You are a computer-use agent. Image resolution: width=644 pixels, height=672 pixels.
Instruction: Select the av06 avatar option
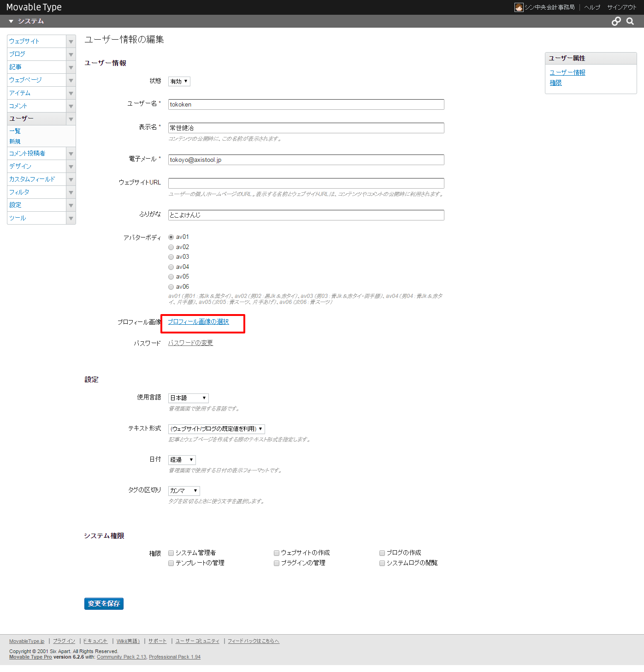171,286
